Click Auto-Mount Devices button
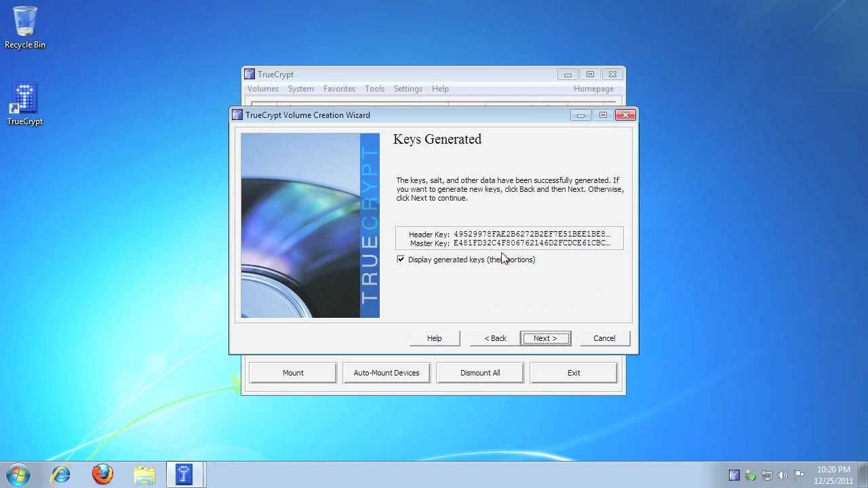This screenshot has width=868, height=488. coord(387,373)
